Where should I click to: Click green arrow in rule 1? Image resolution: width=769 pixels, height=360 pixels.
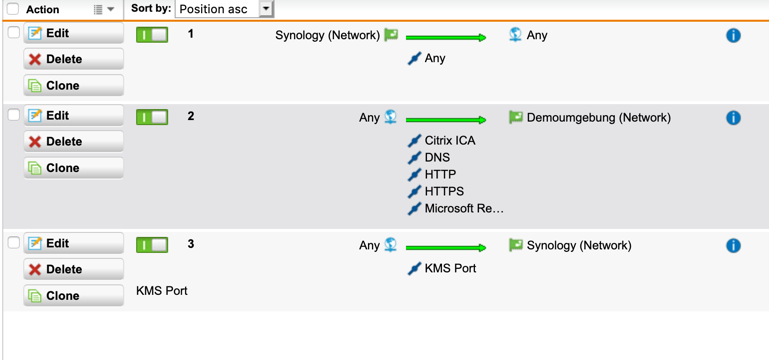[x=446, y=37]
